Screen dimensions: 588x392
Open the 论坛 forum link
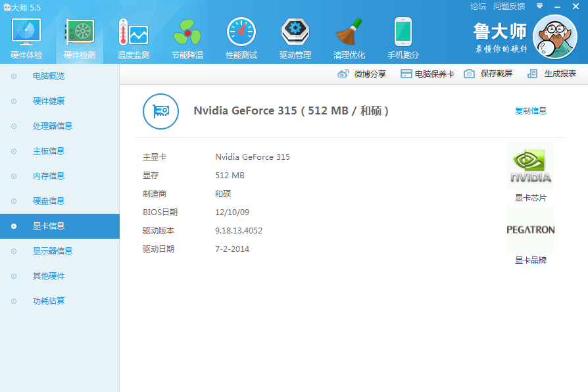[x=478, y=7]
